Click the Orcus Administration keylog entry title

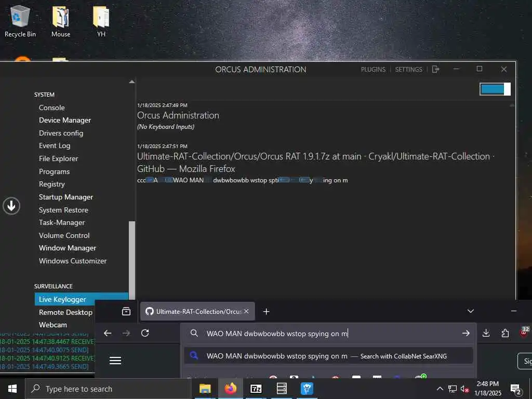click(178, 115)
